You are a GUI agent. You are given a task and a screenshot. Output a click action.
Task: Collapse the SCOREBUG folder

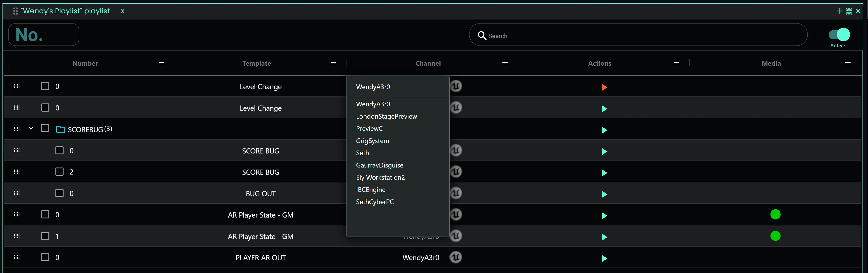click(x=31, y=128)
